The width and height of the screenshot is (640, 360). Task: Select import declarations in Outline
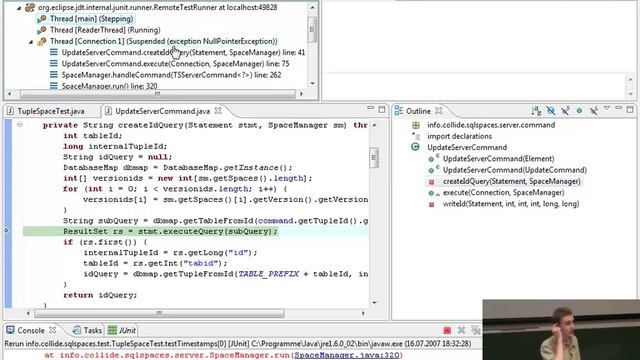coord(459,136)
